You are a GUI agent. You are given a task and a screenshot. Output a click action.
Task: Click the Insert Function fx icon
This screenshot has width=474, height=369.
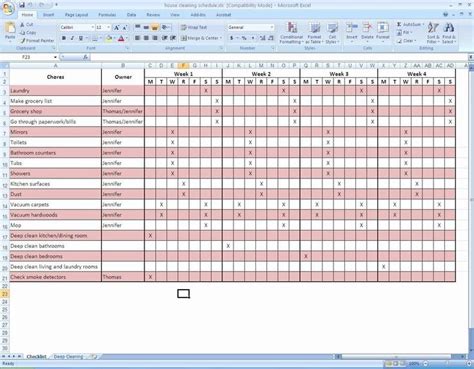coord(85,57)
